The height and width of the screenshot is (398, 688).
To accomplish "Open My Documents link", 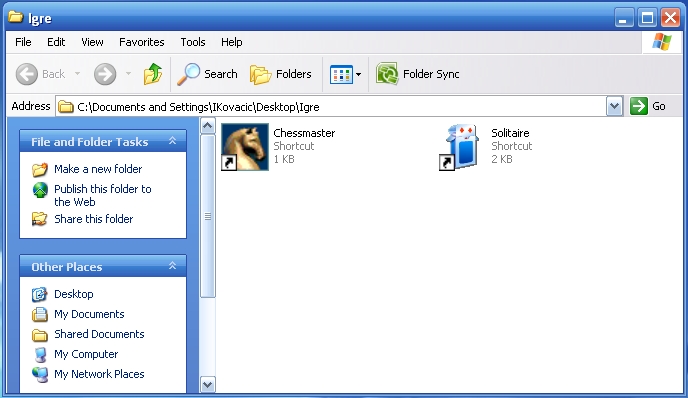I will [89, 314].
